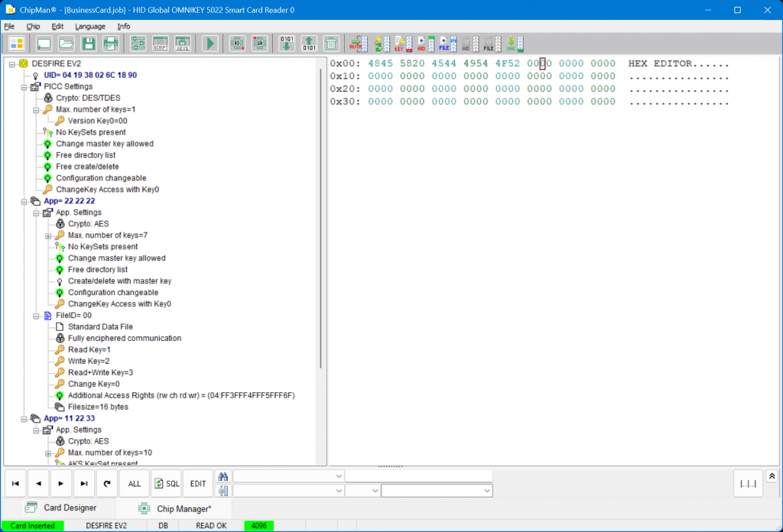Click the SQL button
The image size is (783, 532).
pos(167,484)
